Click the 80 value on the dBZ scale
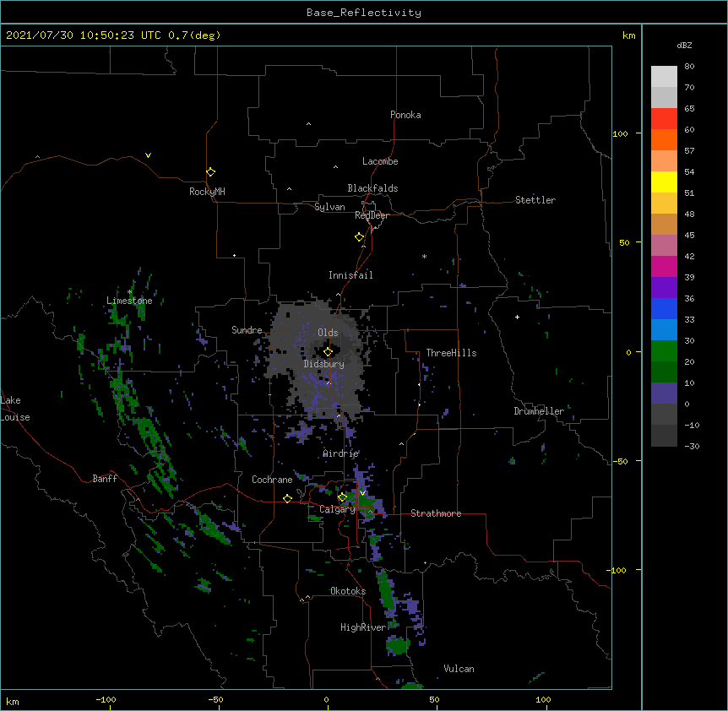This screenshot has height=711, width=728. [x=689, y=67]
